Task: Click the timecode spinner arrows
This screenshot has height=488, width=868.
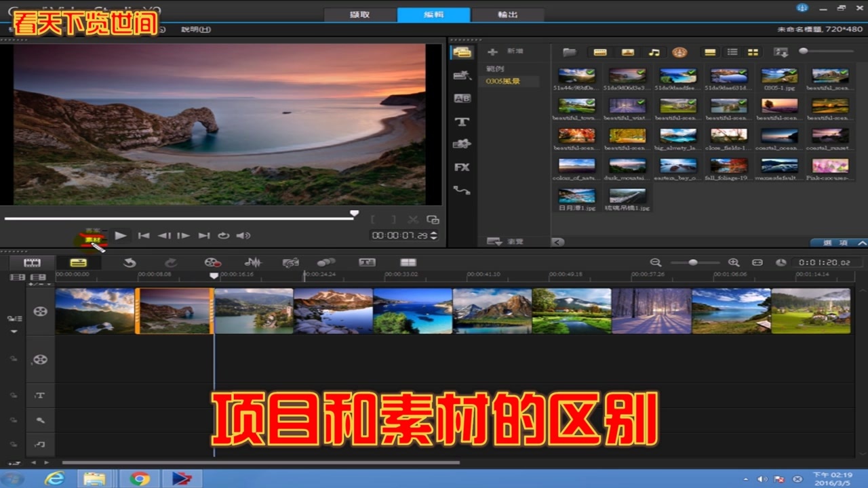Action: 434,235
